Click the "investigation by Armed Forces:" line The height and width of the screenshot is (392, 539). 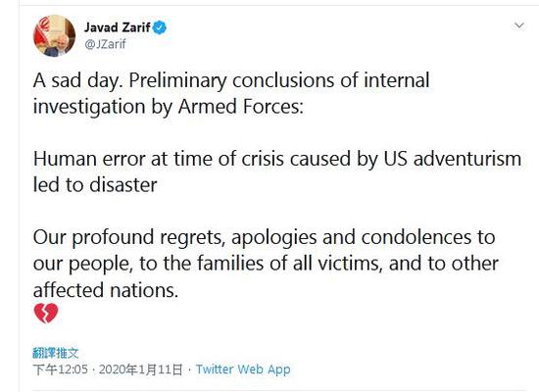tap(169, 107)
